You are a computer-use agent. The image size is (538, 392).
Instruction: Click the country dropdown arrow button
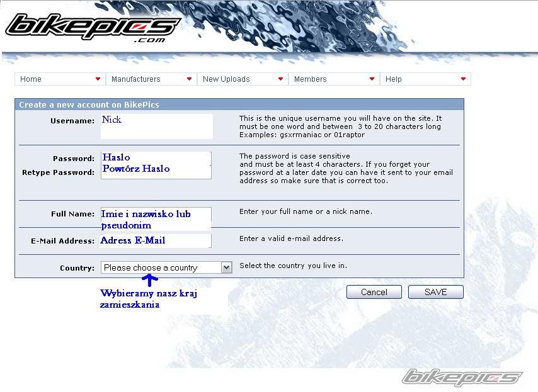(226, 267)
